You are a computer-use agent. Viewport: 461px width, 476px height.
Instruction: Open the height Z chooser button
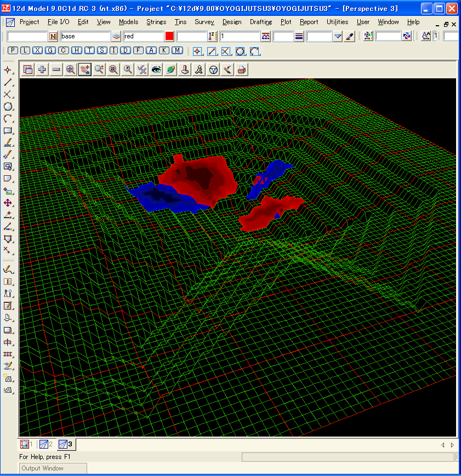point(212,37)
